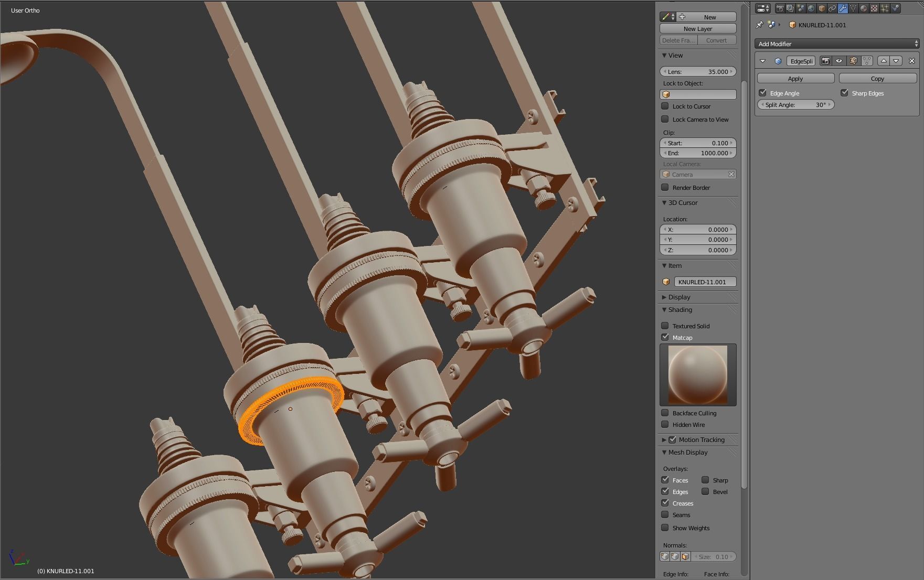This screenshot has height=580, width=924.
Task: Open the Render Layers properties tab
Action: (790, 8)
